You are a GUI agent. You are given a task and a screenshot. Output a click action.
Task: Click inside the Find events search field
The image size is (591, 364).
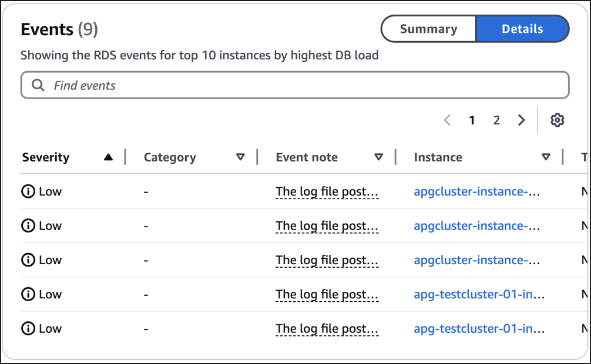pyautogui.click(x=176, y=85)
